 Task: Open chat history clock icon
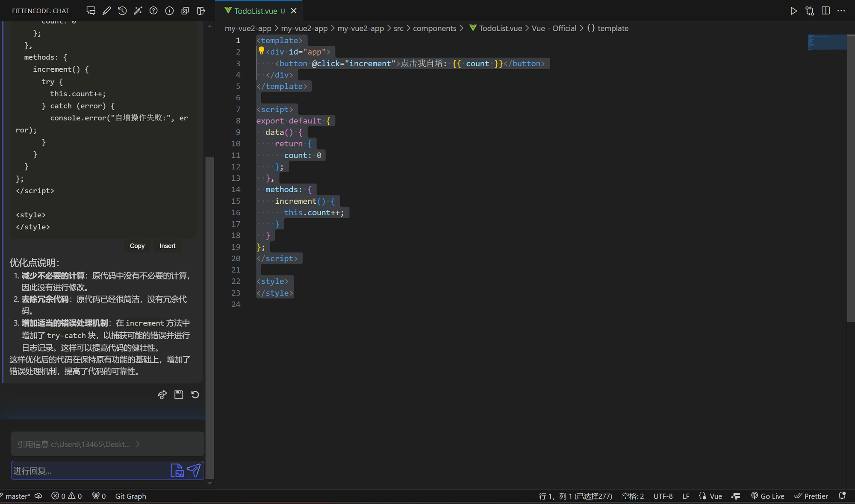pyautogui.click(x=122, y=11)
